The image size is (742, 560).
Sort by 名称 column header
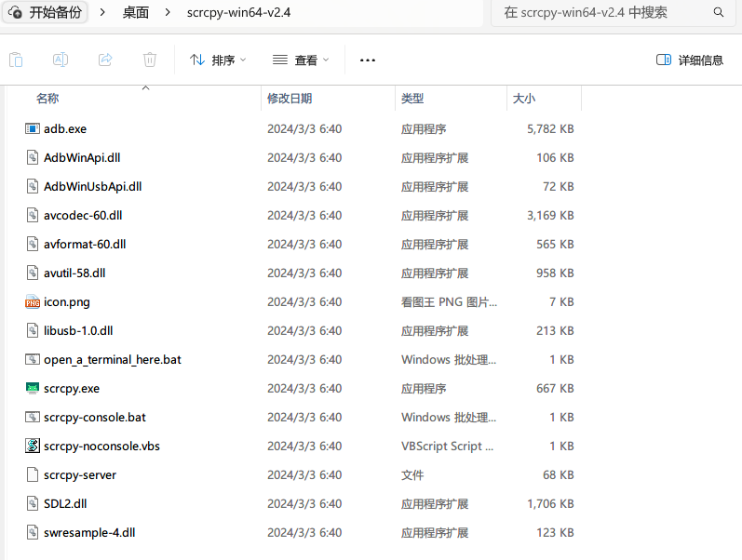(x=47, y=99)
